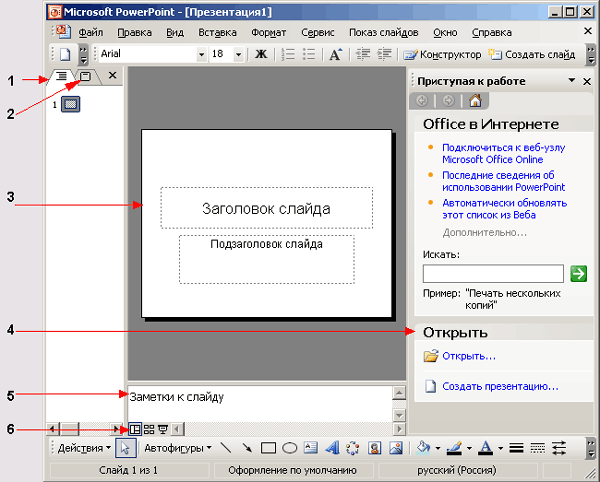Open the Окно menu
The image size is (600, 482).
445,33
